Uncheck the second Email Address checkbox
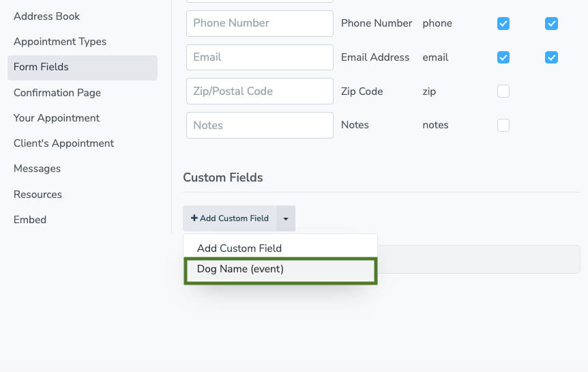This screenshot has height=372, width=588. coord(551,57)
